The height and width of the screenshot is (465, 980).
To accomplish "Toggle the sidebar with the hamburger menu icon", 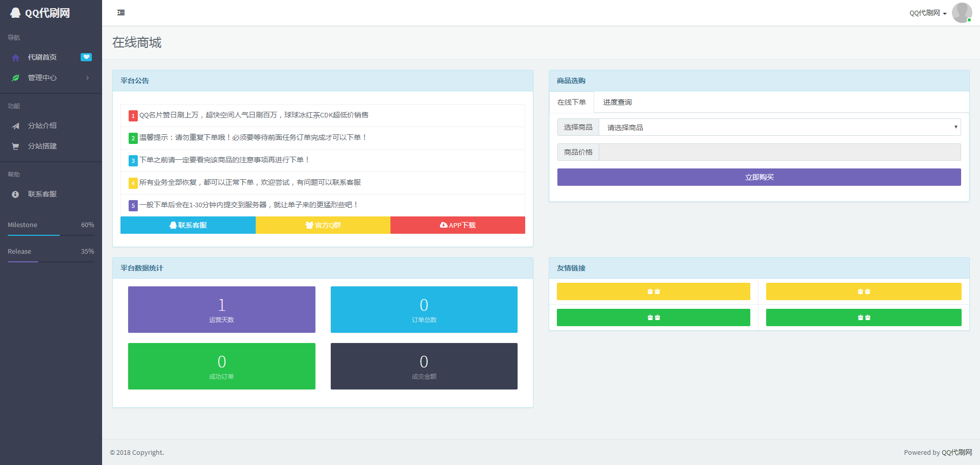I will (x=121, y=13).
